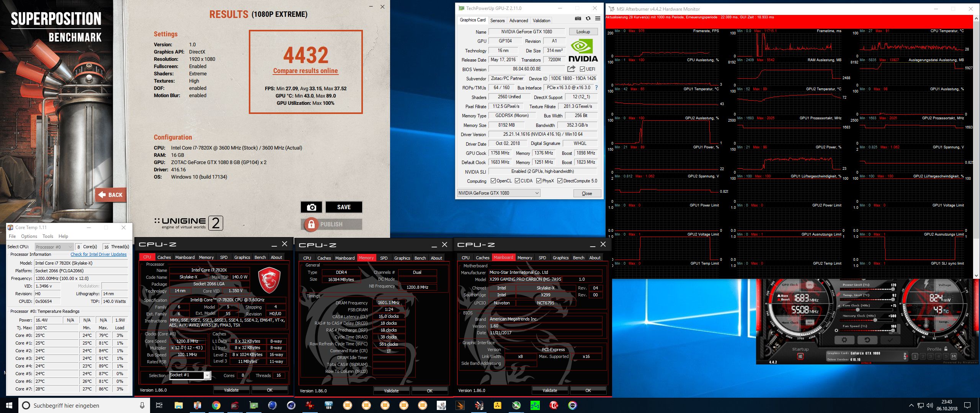
Task: Click Check for Intel Driver Updates link
Action: pos(98,254)
